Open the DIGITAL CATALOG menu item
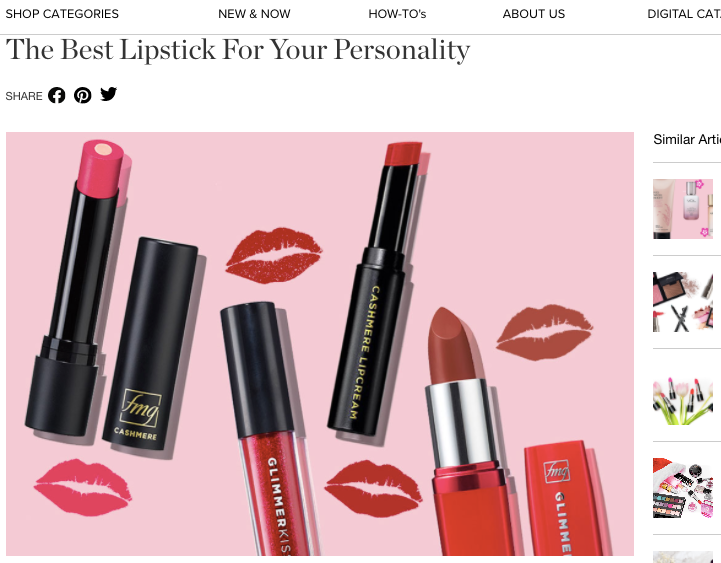 click(x=684, y=14)
